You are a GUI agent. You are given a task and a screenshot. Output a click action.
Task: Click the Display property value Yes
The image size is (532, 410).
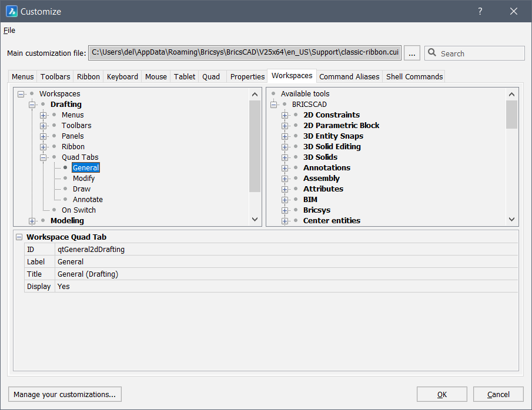click(x=63, y=287)
